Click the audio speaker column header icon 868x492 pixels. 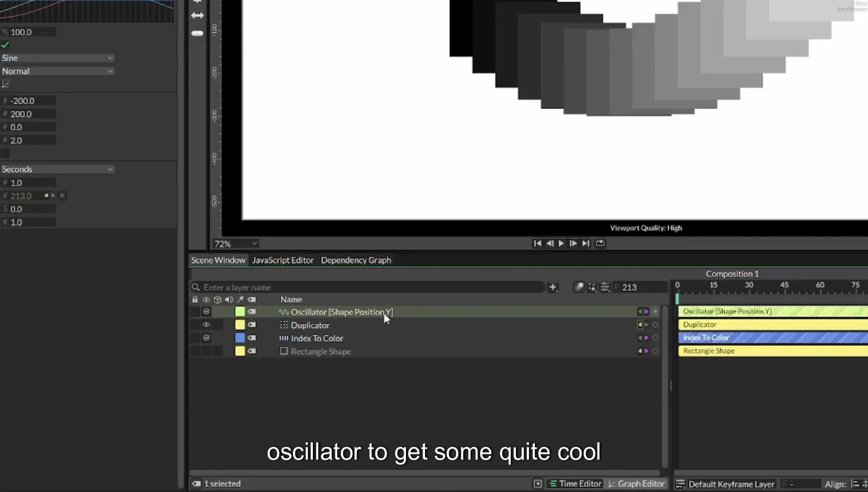click(x=229, y=299)
